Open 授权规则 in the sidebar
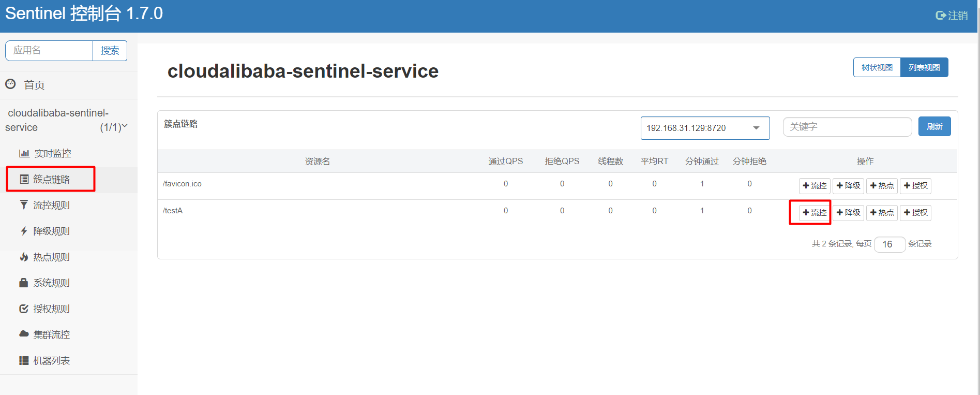 coord(51,309)
